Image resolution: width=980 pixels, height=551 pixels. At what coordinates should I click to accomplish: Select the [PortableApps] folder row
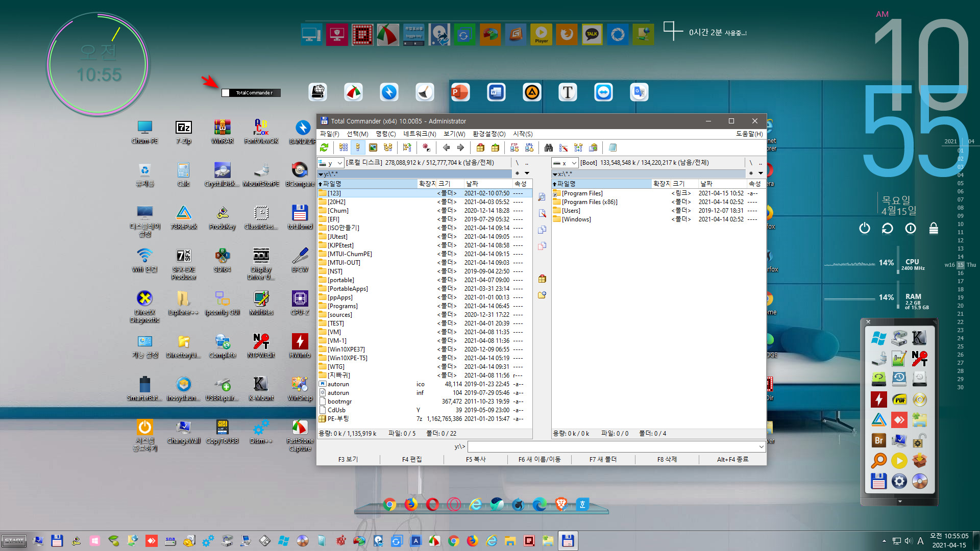click(425, 289)
